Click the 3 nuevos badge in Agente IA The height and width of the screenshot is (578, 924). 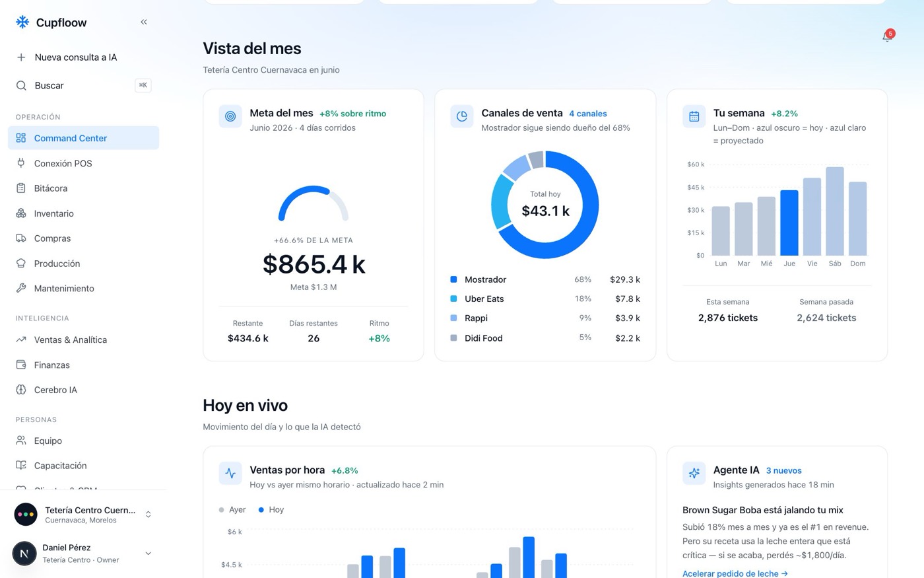pos(784,470)
